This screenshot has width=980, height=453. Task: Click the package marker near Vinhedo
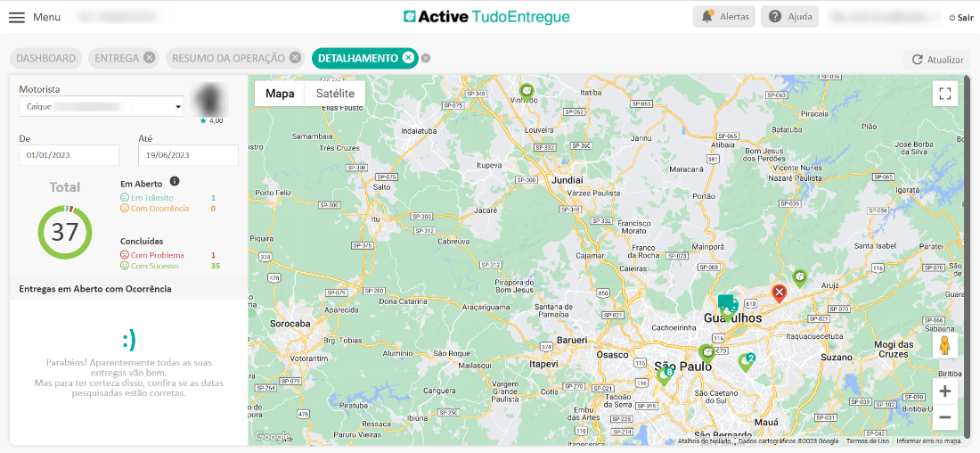pos(527,90)
